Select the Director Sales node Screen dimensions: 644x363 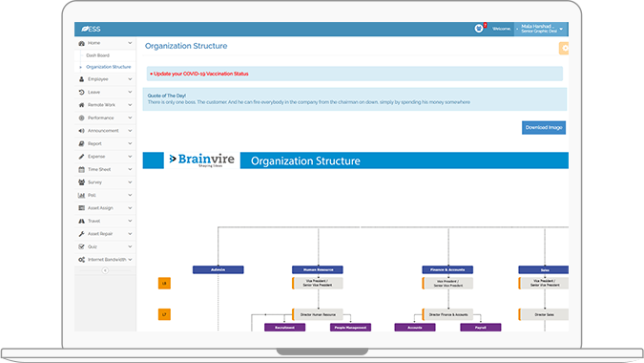pos(544,314)
